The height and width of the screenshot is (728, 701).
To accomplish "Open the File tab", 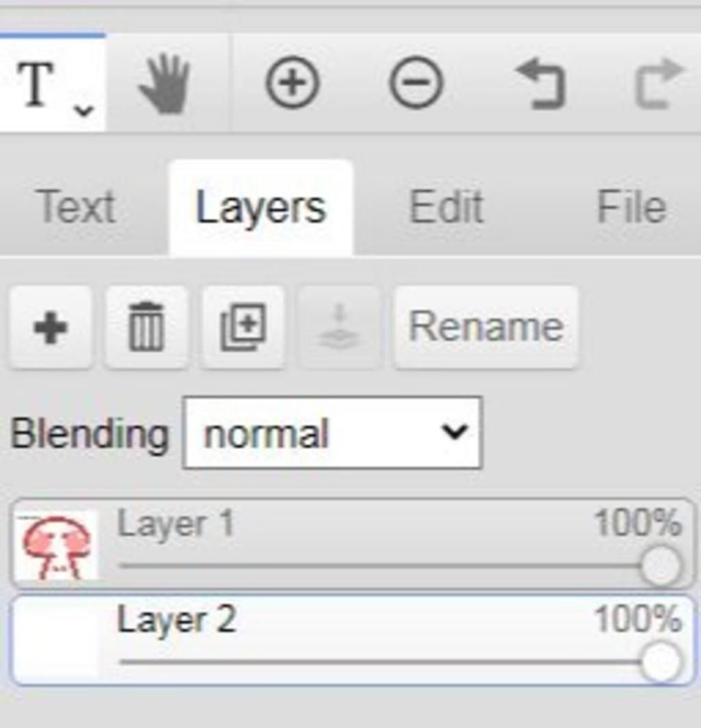I will point(631,207).
